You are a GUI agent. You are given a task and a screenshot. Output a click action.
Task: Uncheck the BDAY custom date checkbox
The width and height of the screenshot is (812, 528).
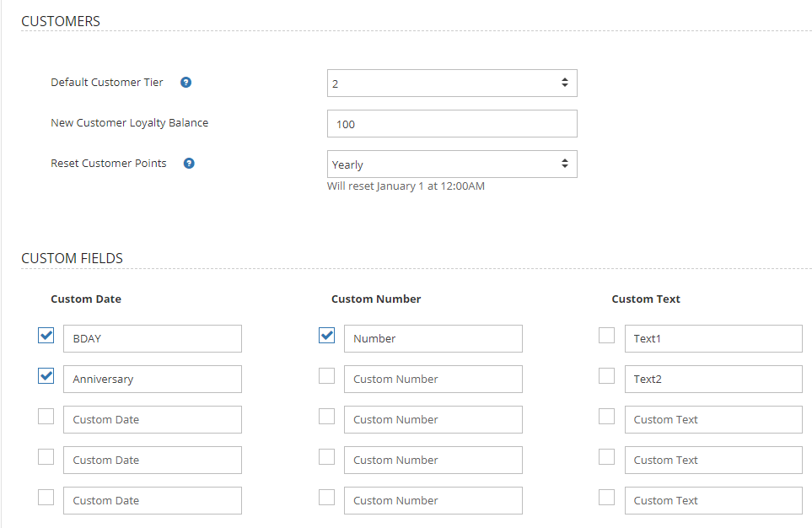[46, 335]
